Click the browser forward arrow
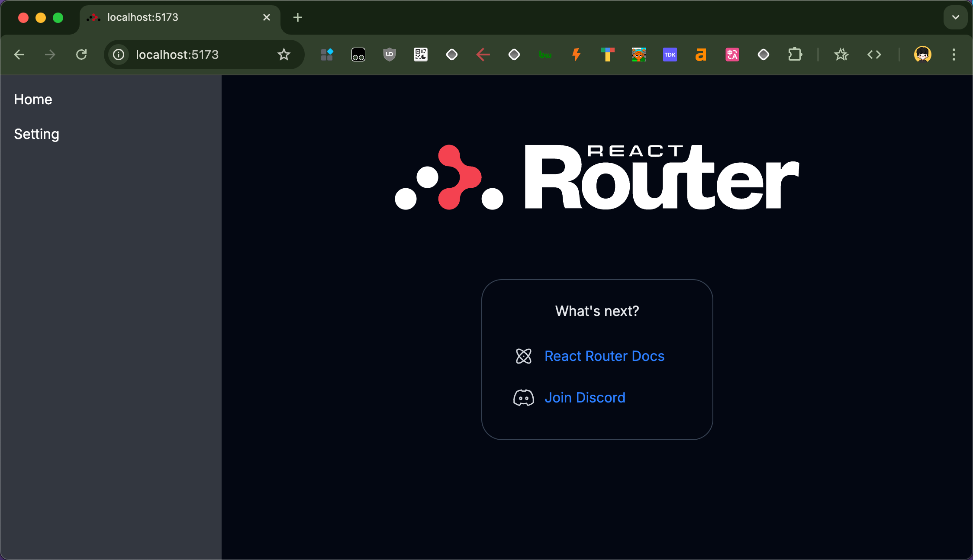 pyautogui.click(x=50, y=55)
